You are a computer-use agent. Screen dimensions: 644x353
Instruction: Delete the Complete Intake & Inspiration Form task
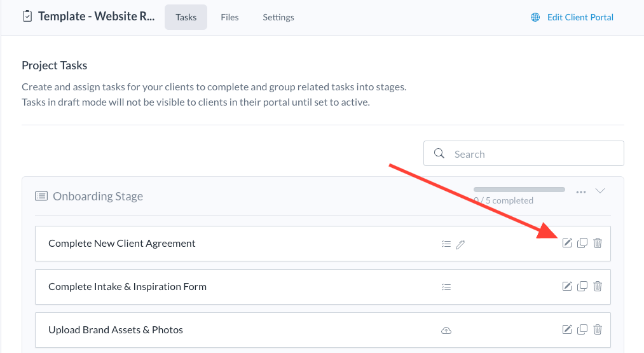(598, 286)
